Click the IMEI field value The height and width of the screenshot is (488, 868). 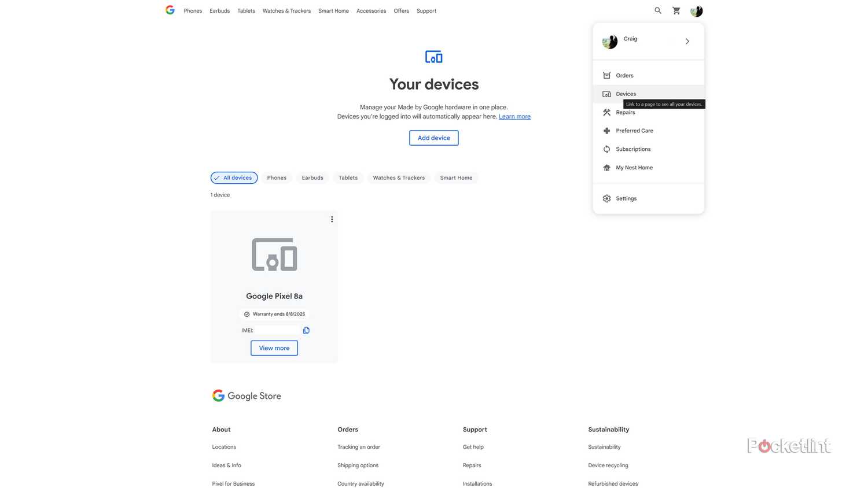278,330
